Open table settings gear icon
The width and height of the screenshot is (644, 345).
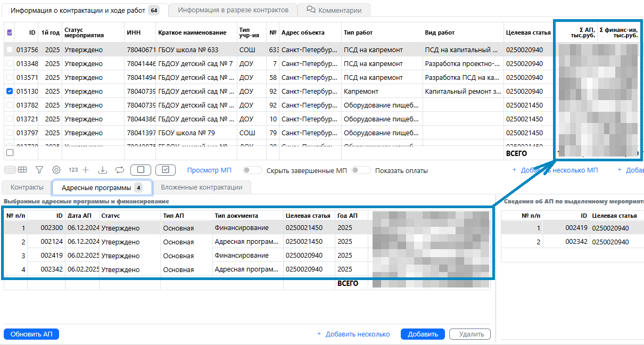coord(56,170)
